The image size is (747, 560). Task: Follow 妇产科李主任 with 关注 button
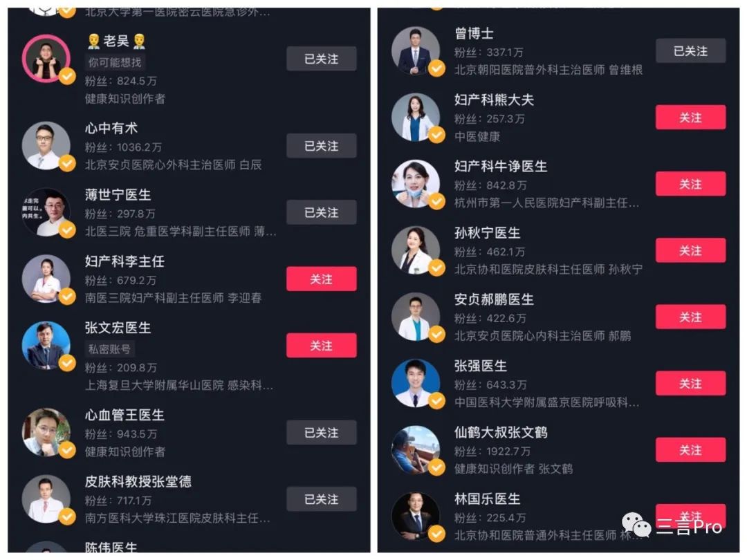[322, 279]
